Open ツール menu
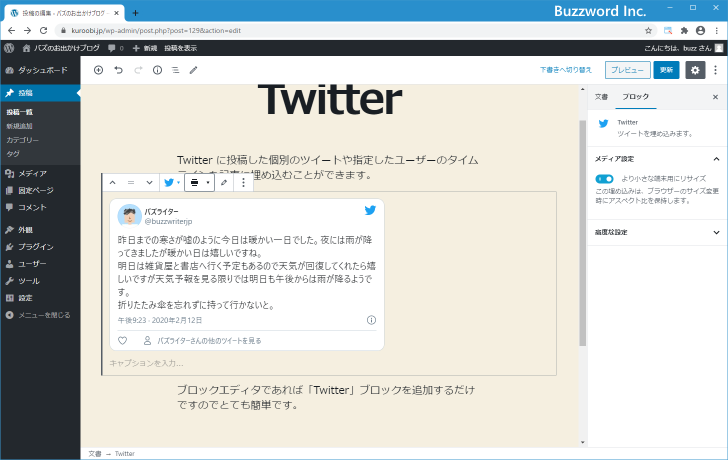The height and width of the screenshot is (460, 728). pos(40,281)
